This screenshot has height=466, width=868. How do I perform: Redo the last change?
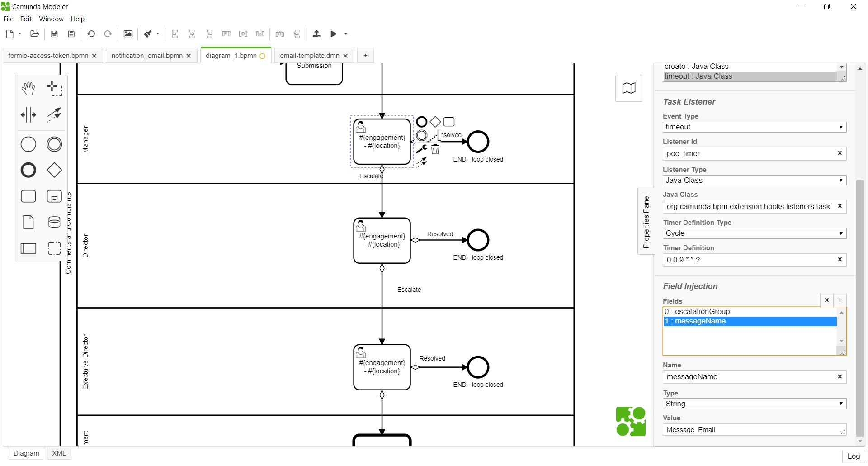click(108, 34)
